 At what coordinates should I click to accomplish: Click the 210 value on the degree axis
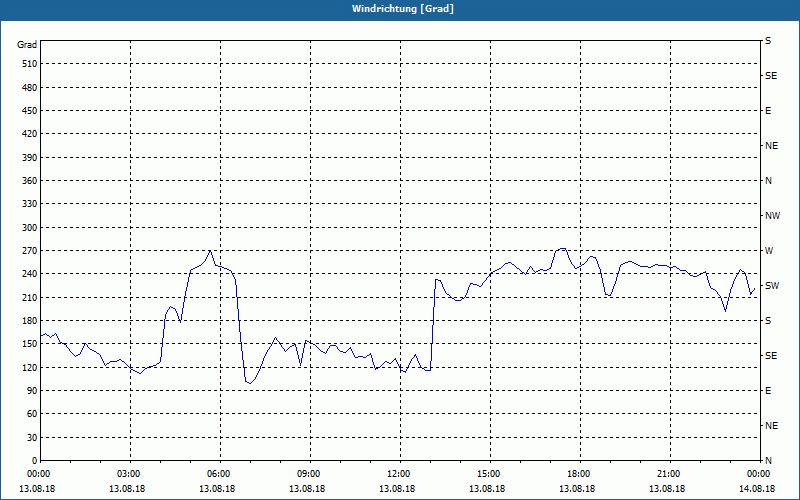30,297
